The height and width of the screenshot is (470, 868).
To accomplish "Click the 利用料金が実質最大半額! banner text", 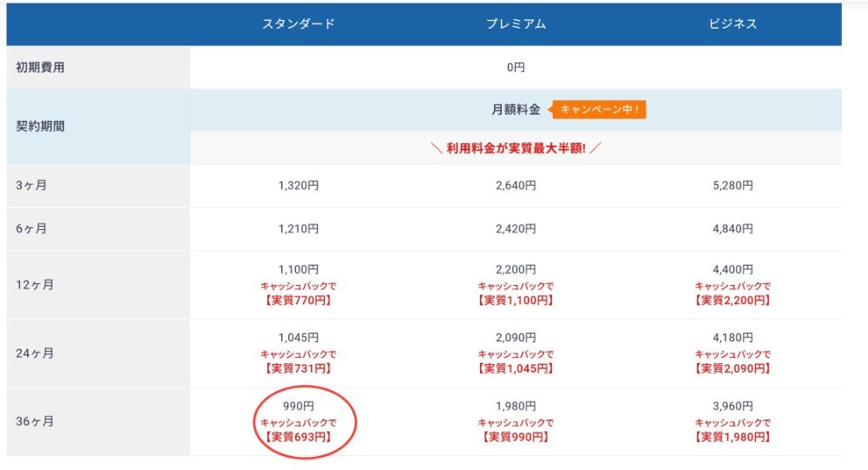I will coord(516,148).
